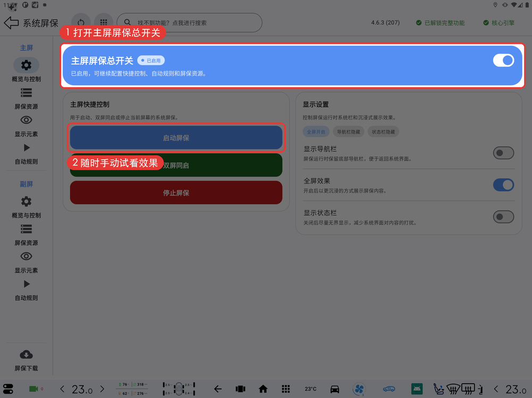Click the 已启用 badge
Screen dimensions: 532x398
151,61
